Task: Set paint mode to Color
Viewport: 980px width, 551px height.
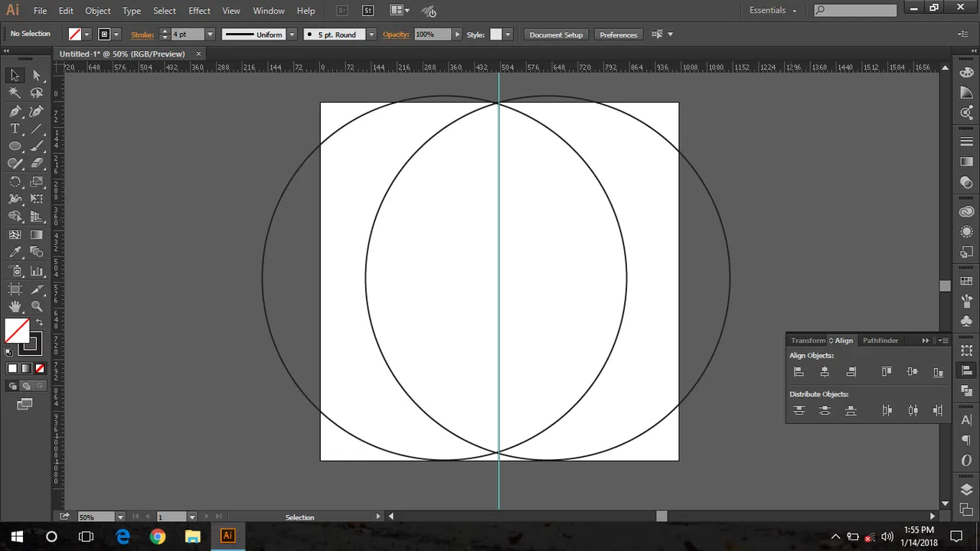Action: pos(12,369)
